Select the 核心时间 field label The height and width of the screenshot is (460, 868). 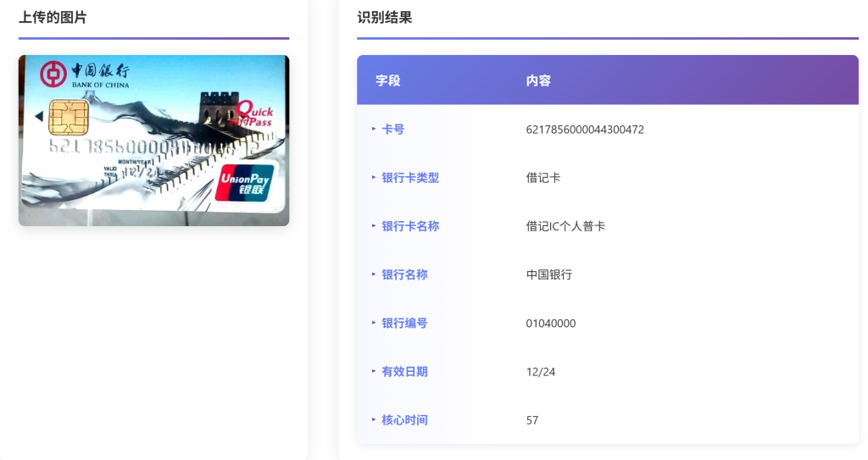click(404, 420)
